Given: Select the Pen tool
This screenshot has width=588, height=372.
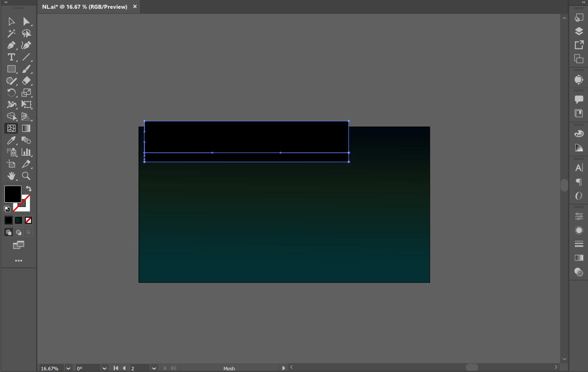Looking at the screenshot, I should (x=12, y=45).
